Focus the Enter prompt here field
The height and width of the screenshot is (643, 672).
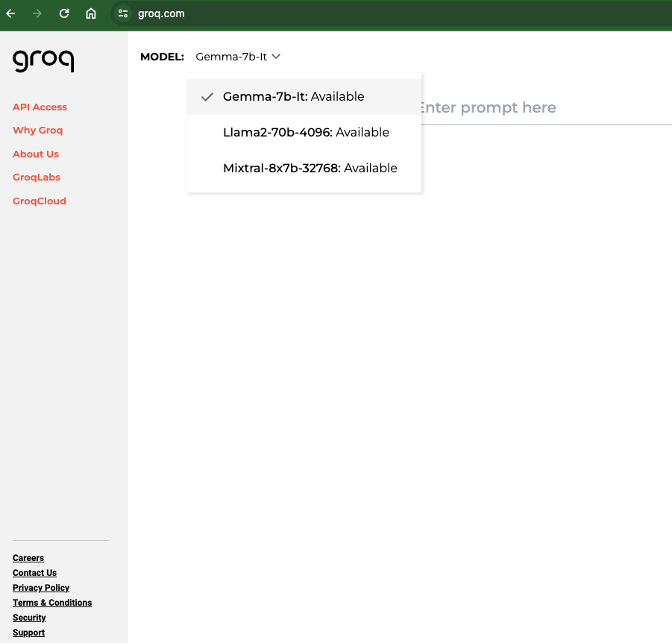547,107
